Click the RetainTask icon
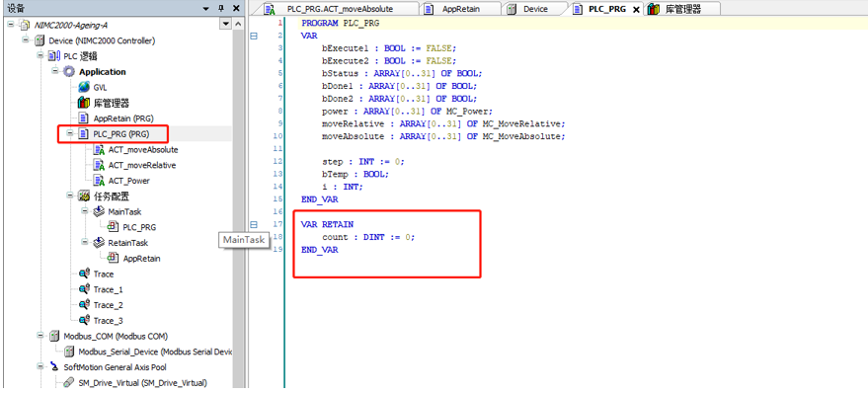This screenshot has height=393, width=868. click(99, 243)
